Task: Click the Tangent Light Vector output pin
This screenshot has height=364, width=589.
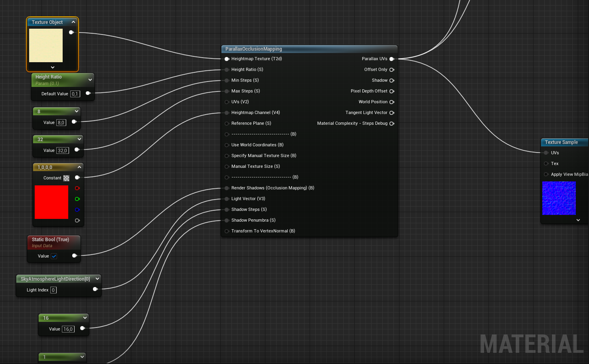Action: click(x=392, y=113)
